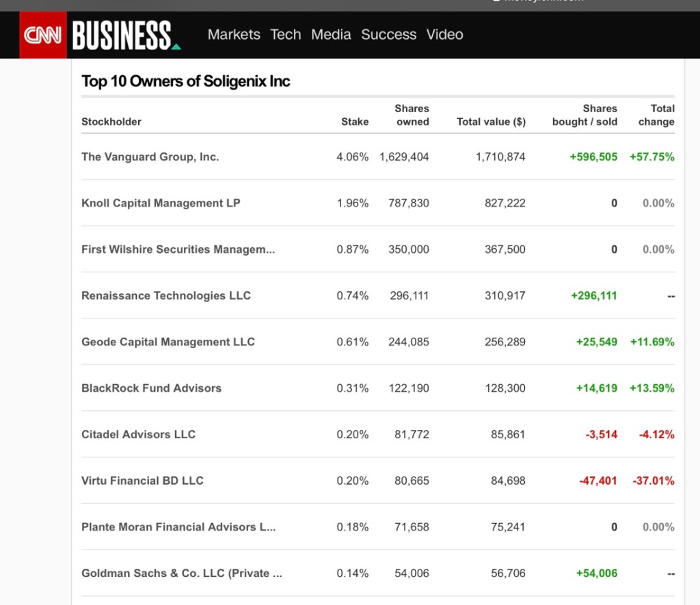Viewport: 700px width, 605px height.
Task: Select the Success navigation item
Action: (x=388, y=35)
